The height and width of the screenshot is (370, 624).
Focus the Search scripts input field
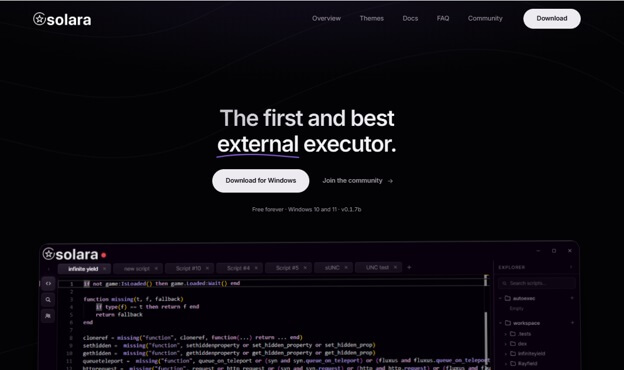tap(536, 283)
